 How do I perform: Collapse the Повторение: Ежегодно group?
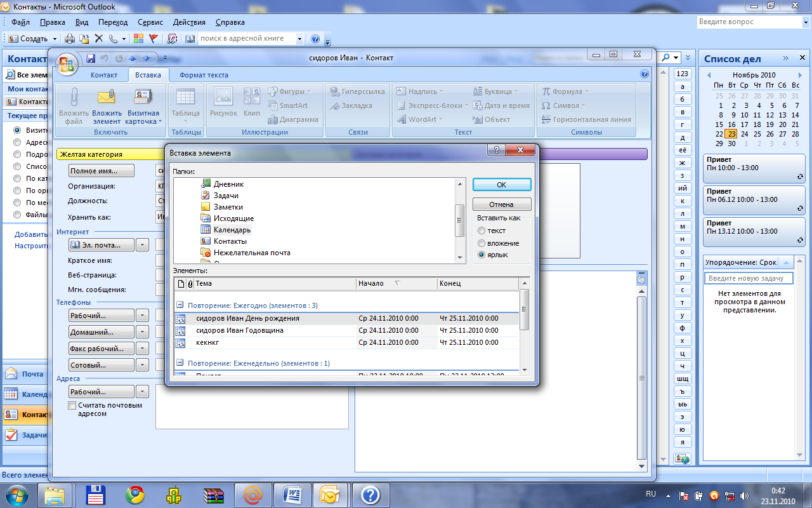180,305
